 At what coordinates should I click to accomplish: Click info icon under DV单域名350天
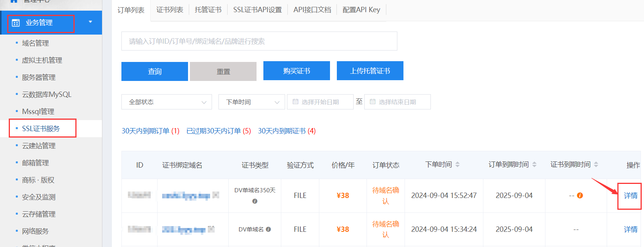point(255,201)
